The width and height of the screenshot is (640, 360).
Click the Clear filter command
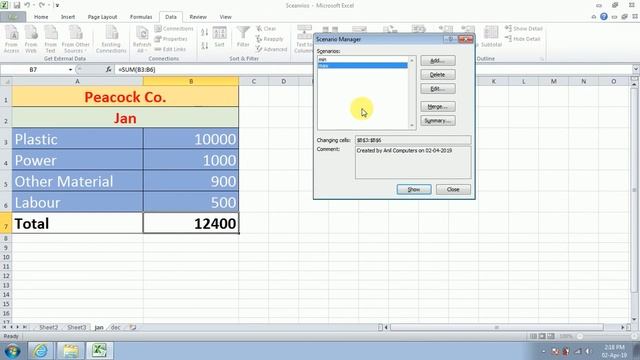(266, 29)
